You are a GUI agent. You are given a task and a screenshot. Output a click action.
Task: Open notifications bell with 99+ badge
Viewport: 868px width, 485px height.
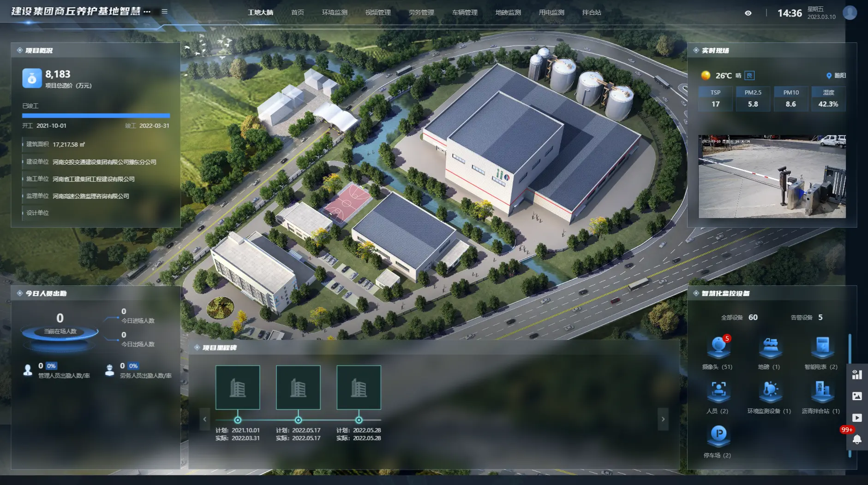(857, 439)
